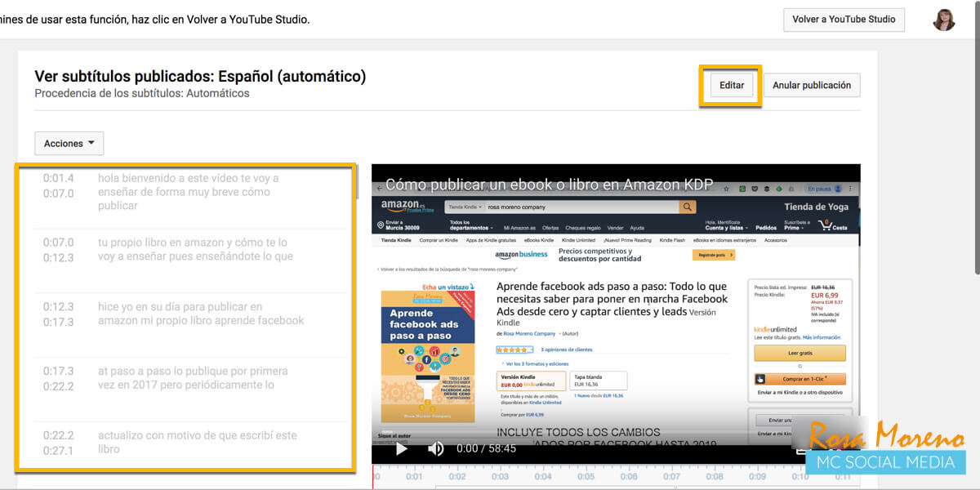This screenshot has width=980, height=490.
Task: Click the red timeline playhead marker
Action: pyautogui.click(x=373, y=478)
